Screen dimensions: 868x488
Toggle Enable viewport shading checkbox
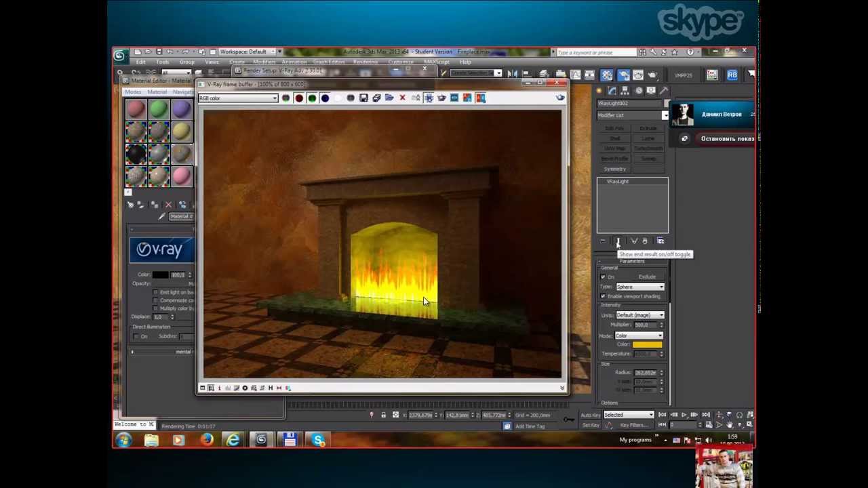coord(603,296)
